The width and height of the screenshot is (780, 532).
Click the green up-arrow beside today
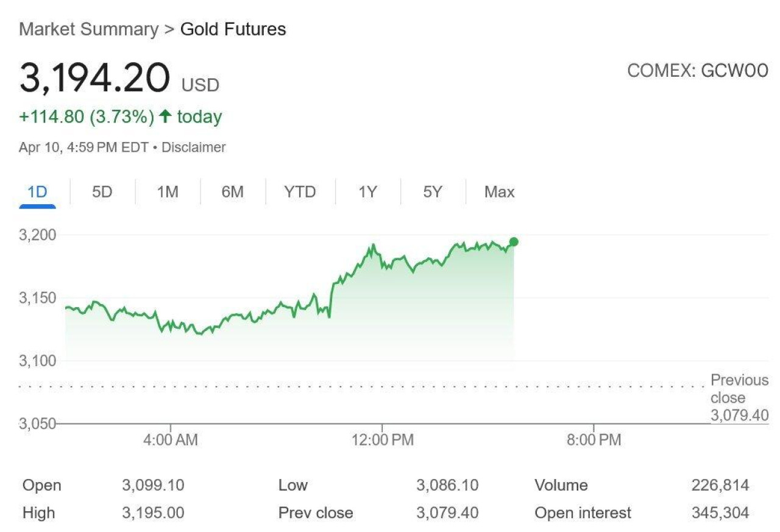point(165,116)
